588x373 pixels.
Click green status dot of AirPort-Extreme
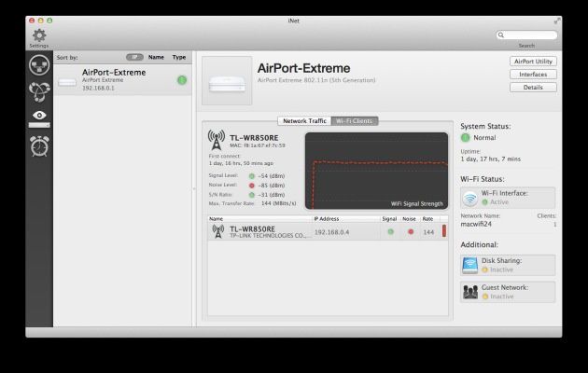pyautogui.click(x=182, y=80)
